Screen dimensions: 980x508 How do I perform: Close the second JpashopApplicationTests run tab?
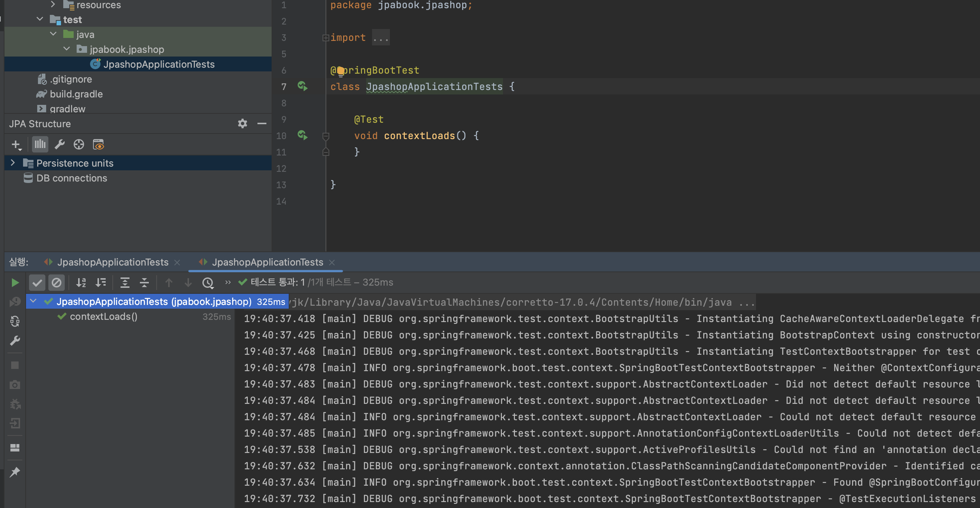332,262
